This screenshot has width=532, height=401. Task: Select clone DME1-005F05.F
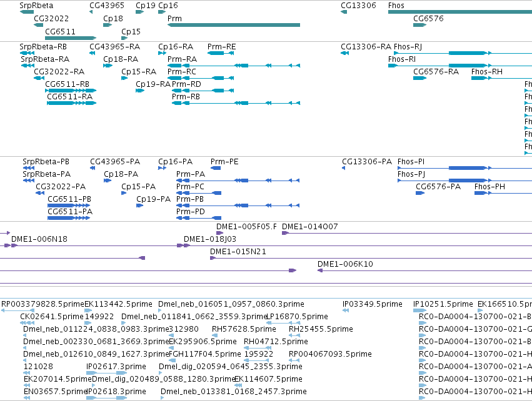247,227
